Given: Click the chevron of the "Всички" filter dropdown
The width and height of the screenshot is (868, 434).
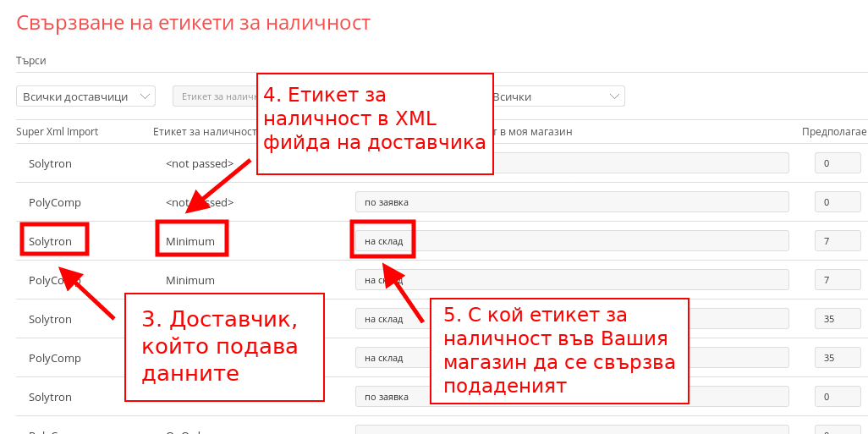Looking at the screenshot, I should coord(614,96).
